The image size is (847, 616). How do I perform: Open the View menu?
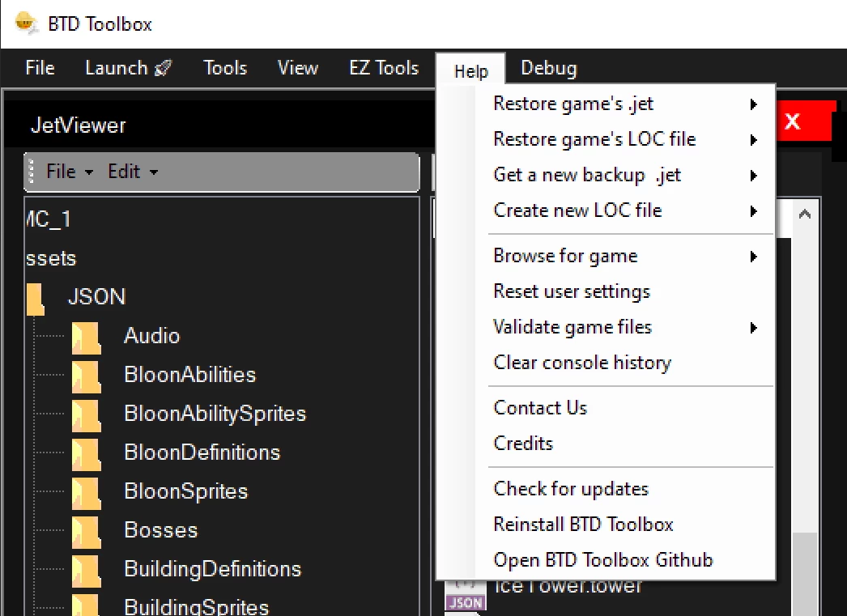(x=298, y=68)
